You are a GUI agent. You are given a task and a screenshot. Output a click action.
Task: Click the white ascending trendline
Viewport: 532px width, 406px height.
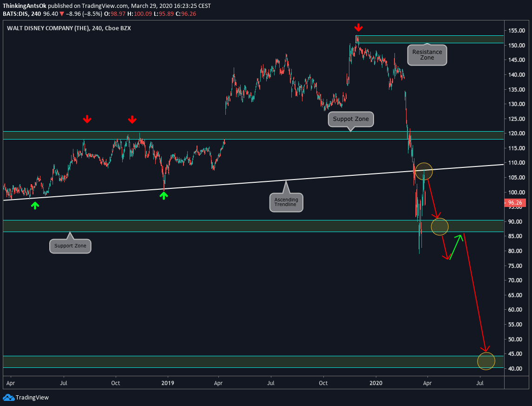click(253, 182)
